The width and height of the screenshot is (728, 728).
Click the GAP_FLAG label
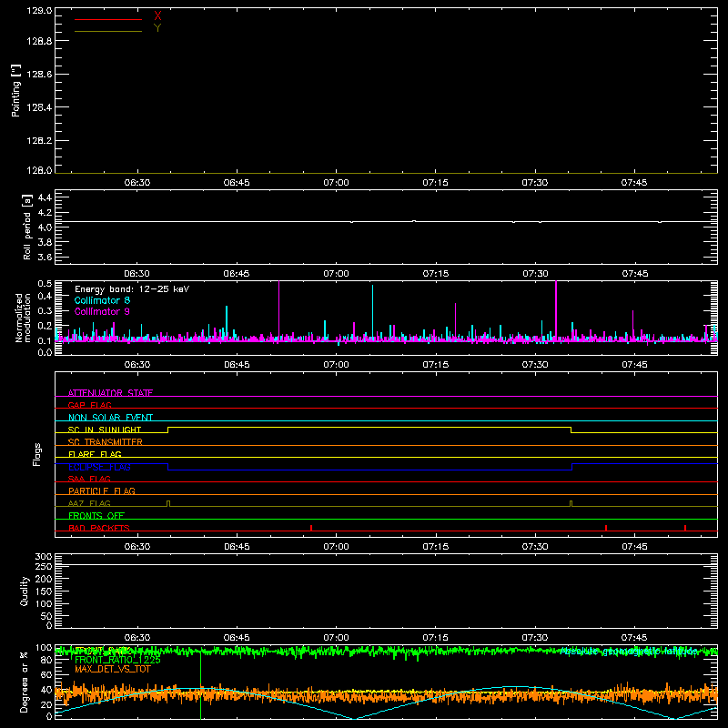click(x=89, y=405)
